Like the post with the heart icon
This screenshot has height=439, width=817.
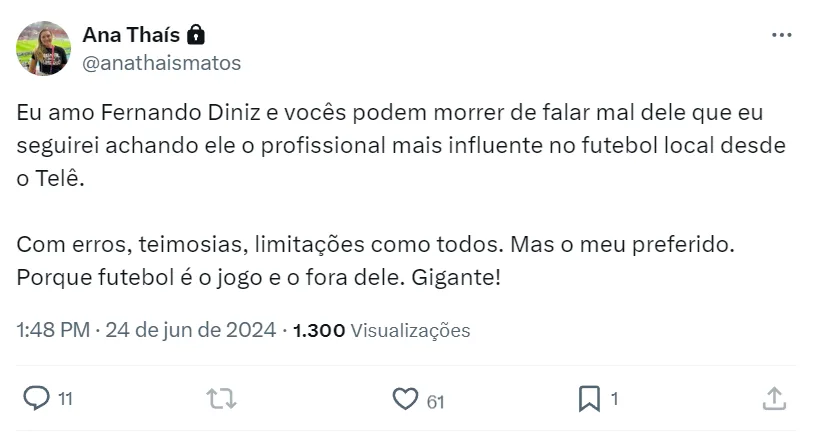coord(405,399)
